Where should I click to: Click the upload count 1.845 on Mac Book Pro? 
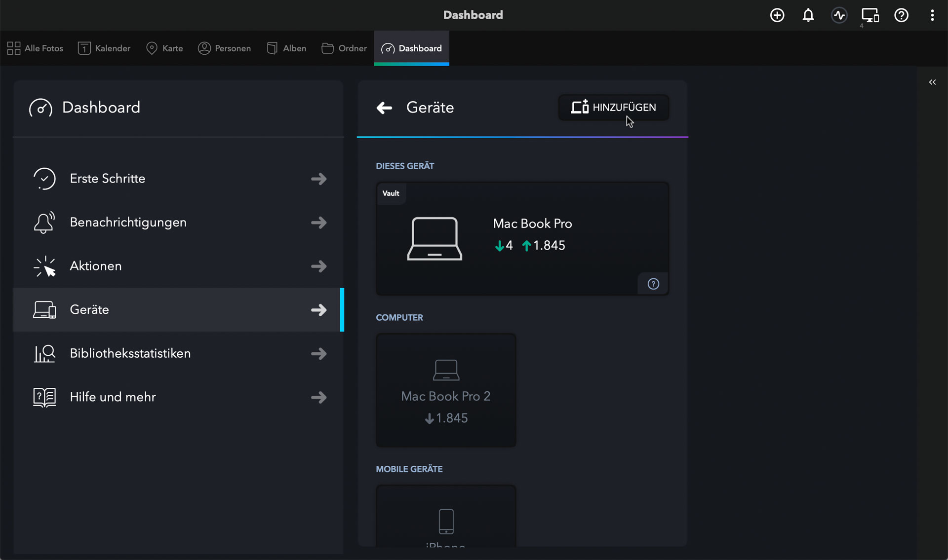(544, 246)
